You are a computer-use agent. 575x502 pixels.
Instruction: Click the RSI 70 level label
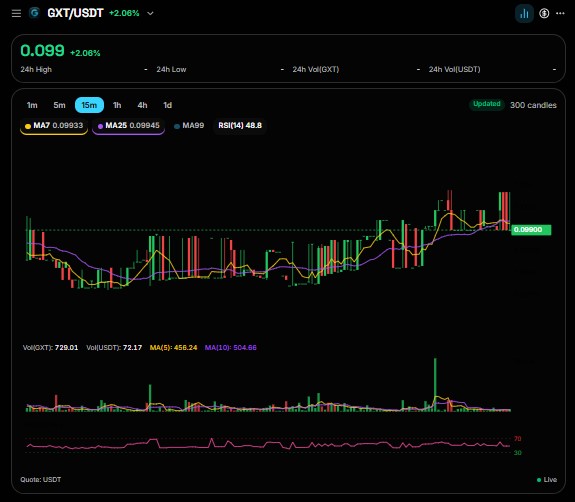[517, 439]
